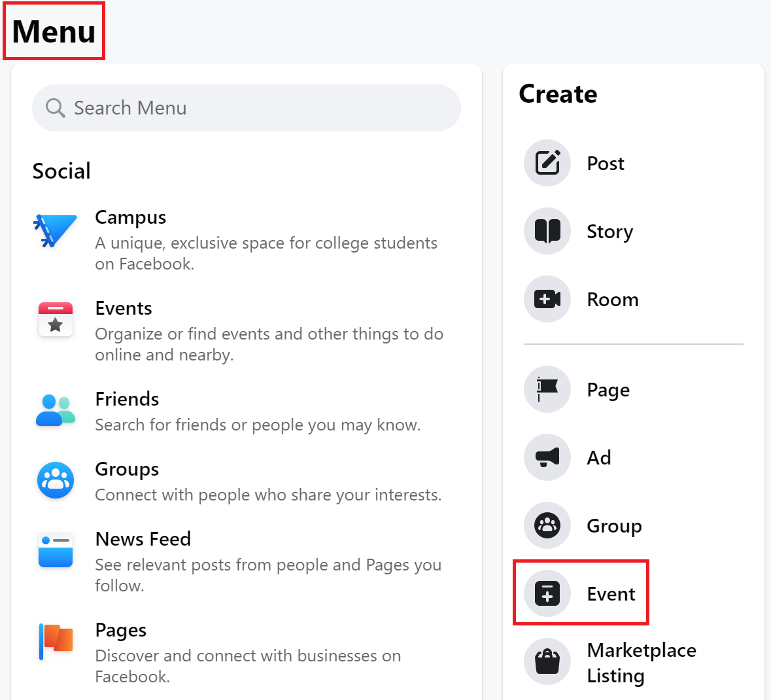Click the Search Menu magnifying glass icon
Viewport: 771px width, 700px height.
(56, 108)
